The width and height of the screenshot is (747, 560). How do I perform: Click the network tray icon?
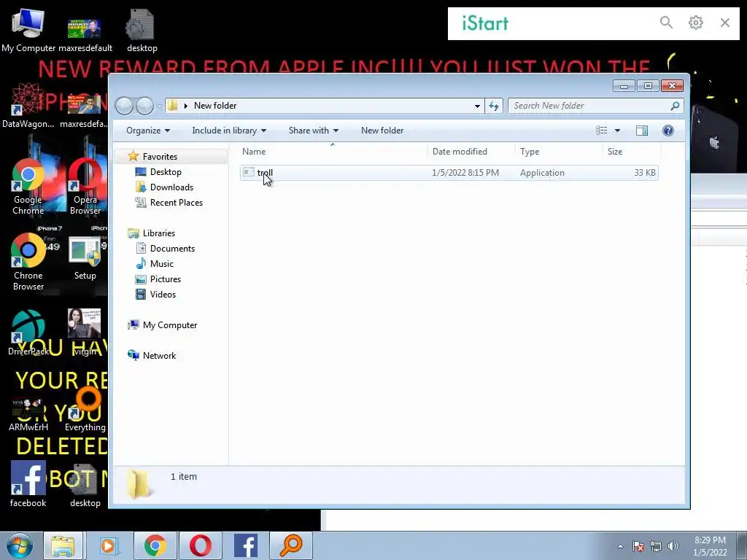tap(656, 546)
